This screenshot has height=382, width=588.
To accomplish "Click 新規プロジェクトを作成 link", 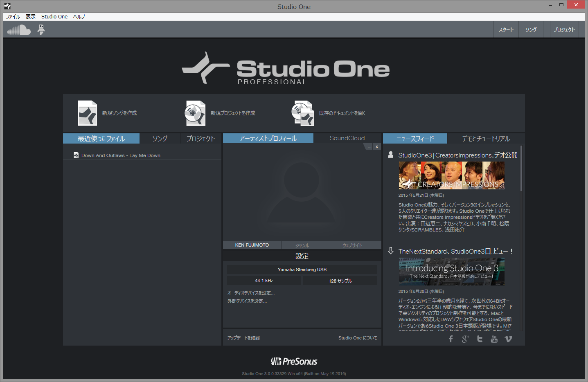I will (233, 113).
